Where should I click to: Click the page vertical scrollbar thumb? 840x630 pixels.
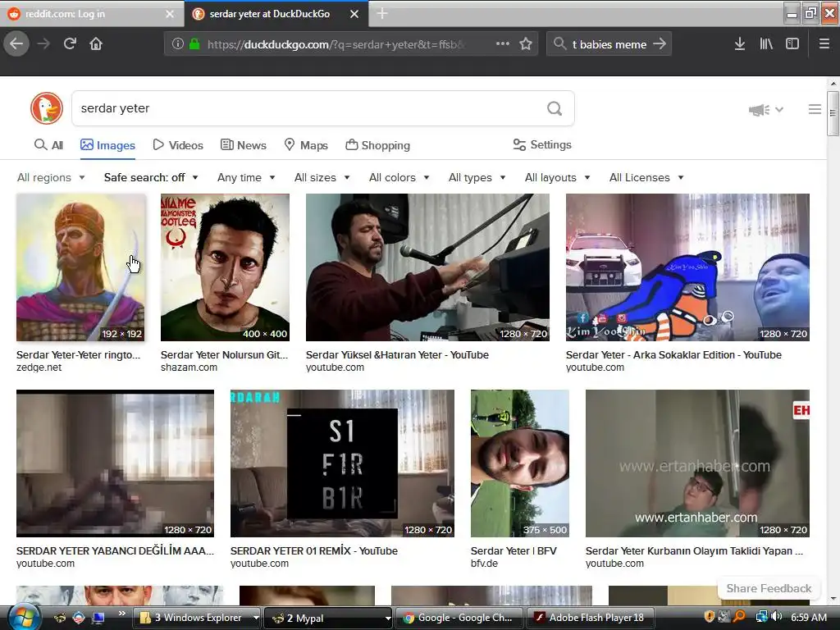click(x=833, y=113)
